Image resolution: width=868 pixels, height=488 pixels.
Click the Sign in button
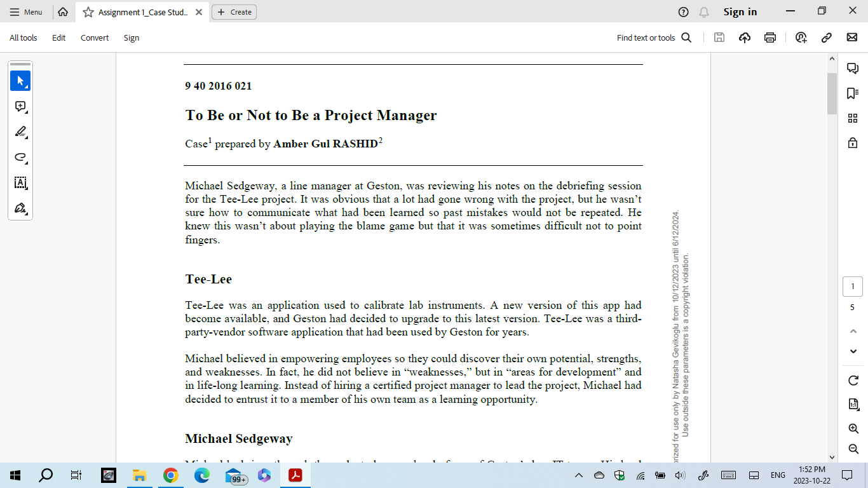pyautogui.click(x=740, y=11)
